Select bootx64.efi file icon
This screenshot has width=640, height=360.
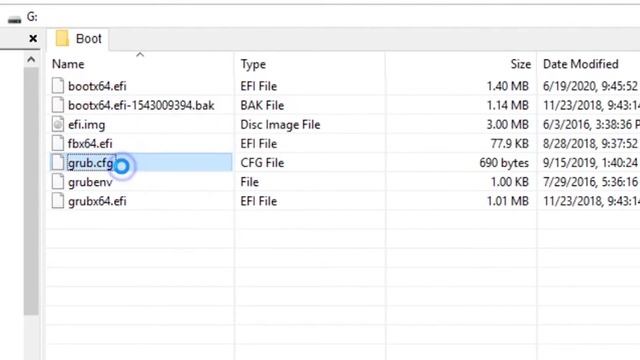[58, 86]
